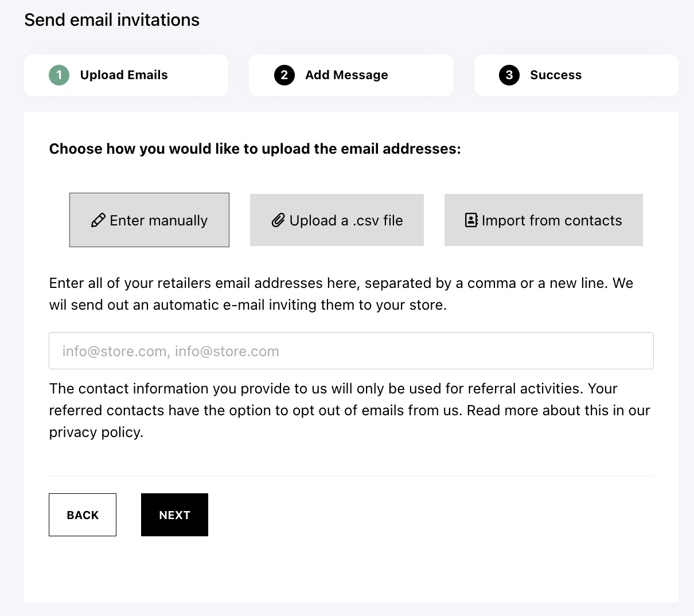The image size is (694, 616).
Task: Choose the Import from contacts option
Action: [x=544, y=220]
